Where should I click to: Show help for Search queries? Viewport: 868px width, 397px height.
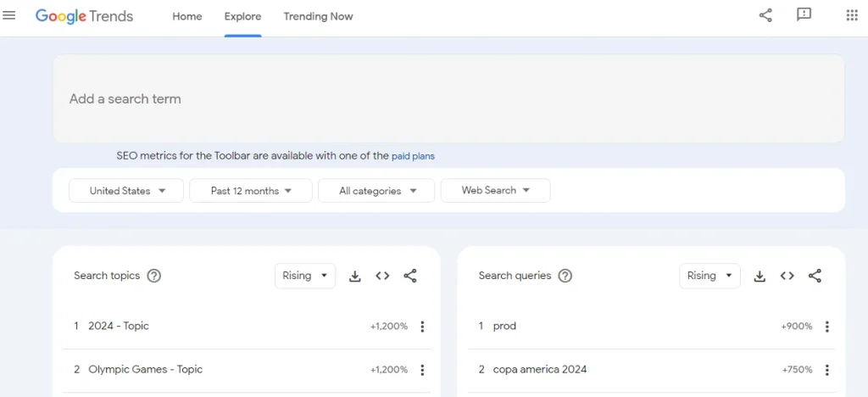click(x=565, y=276)
